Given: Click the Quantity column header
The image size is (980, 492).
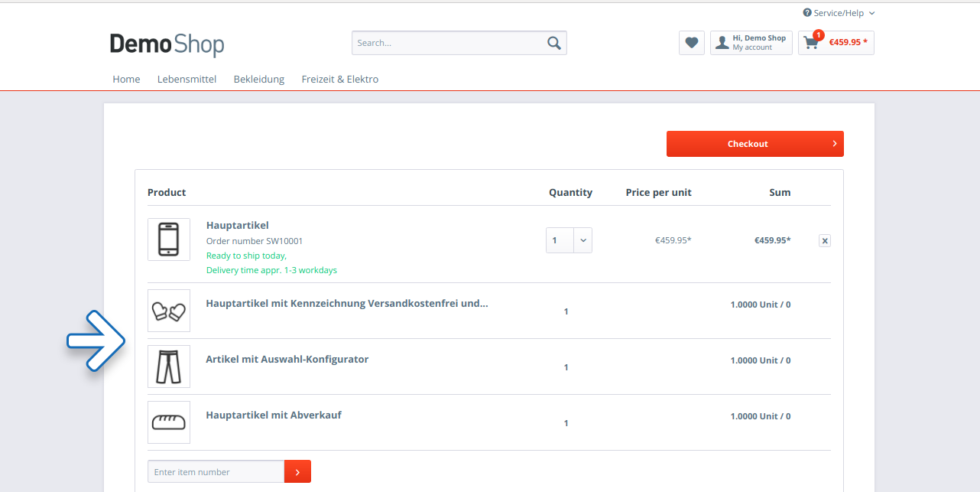Looking at the screenshot, I should click(570, 193).
